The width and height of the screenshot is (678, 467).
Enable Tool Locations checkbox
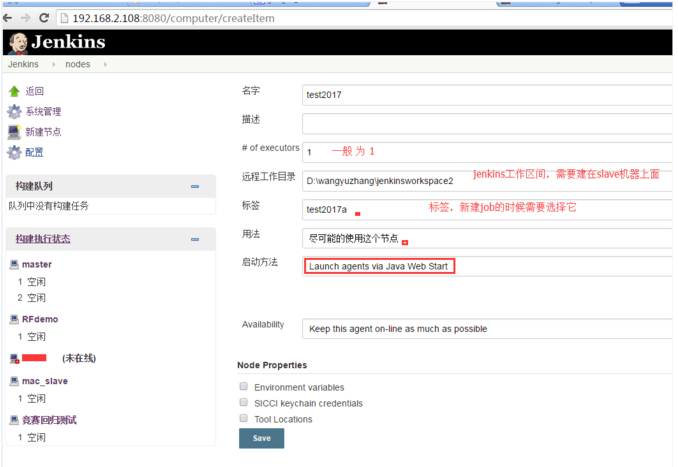(x=243, y=418)
